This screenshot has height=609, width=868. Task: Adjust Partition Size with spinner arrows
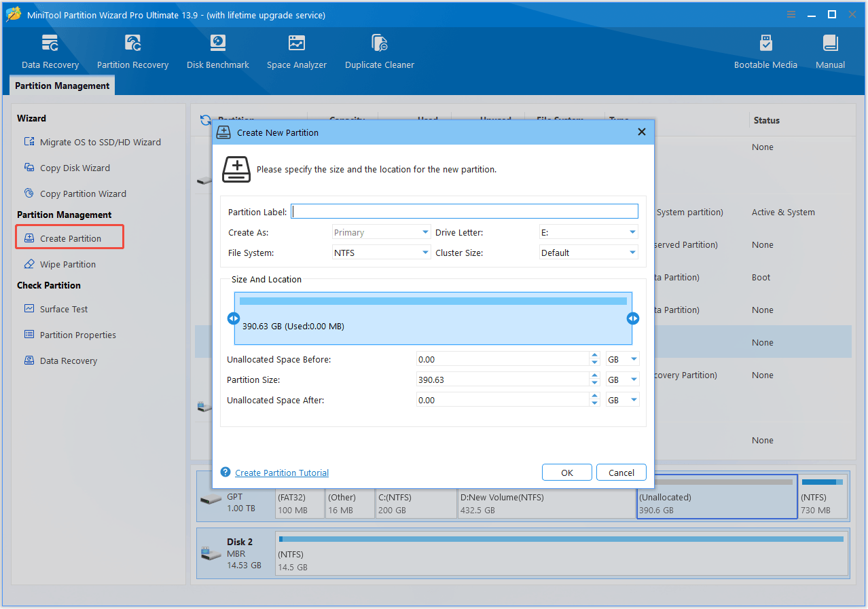(x=595, y=380)
